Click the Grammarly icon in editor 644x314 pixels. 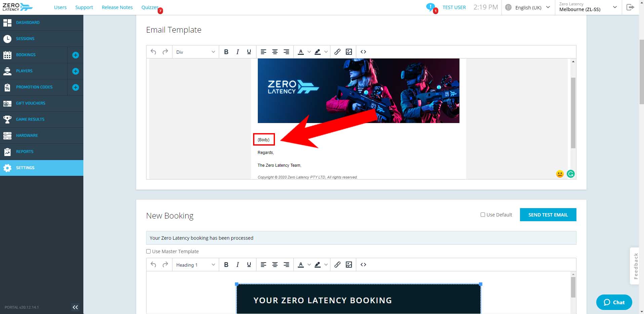tap(570, 174)
